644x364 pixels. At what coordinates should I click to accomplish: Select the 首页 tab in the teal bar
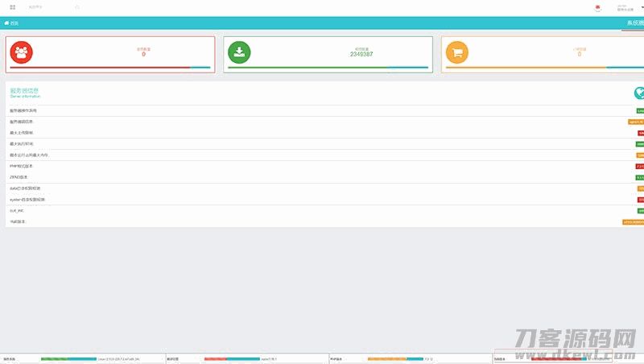coord(14,23)
